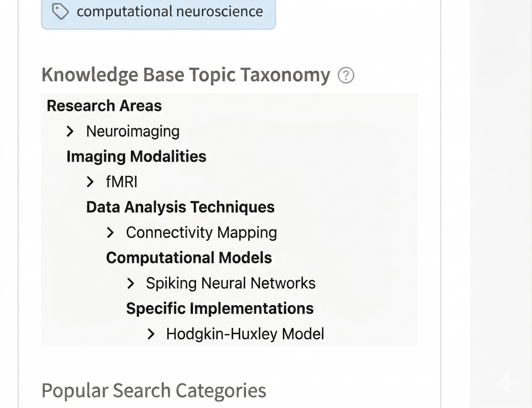Select the Neuroimaging topic label
The image size is (532, 408).
[133, 131]
